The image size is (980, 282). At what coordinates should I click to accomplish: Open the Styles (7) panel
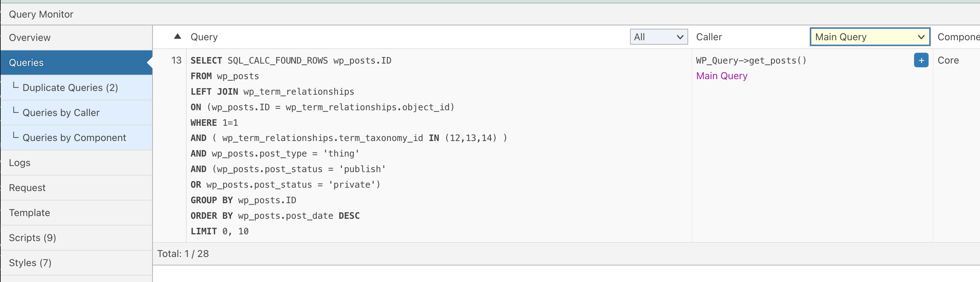[x=76, y=263]
